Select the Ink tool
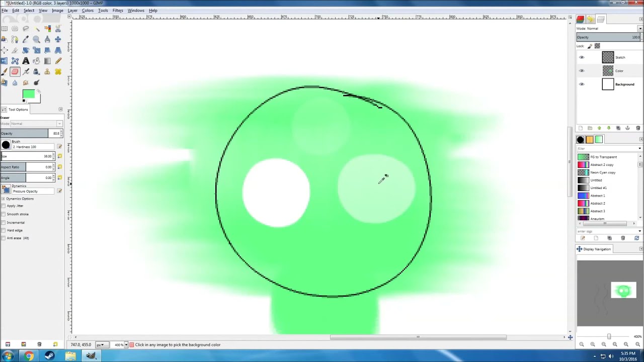The image size is (644, 362). point(36,72)
